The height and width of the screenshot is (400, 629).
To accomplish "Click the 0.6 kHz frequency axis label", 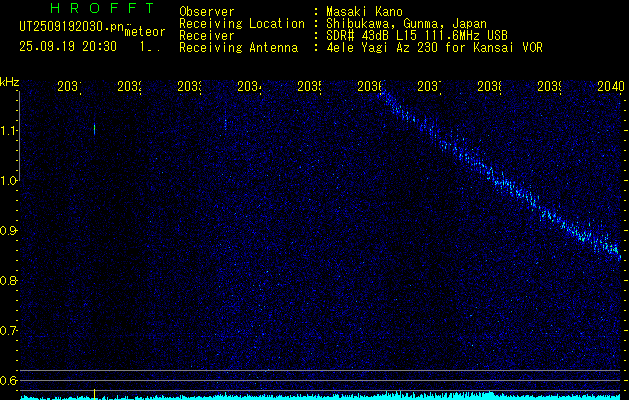I will [9, 380].
